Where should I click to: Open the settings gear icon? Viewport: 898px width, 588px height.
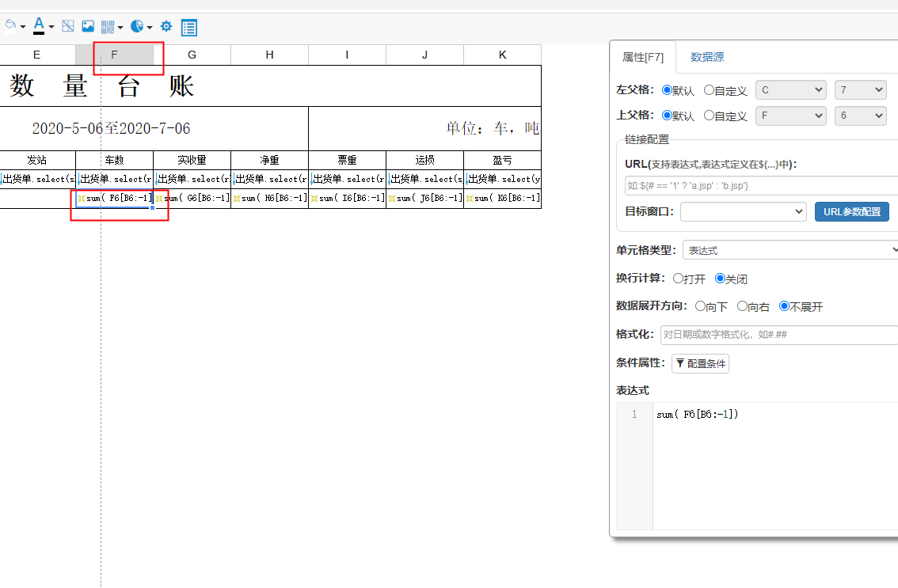[x=166, y=25]
